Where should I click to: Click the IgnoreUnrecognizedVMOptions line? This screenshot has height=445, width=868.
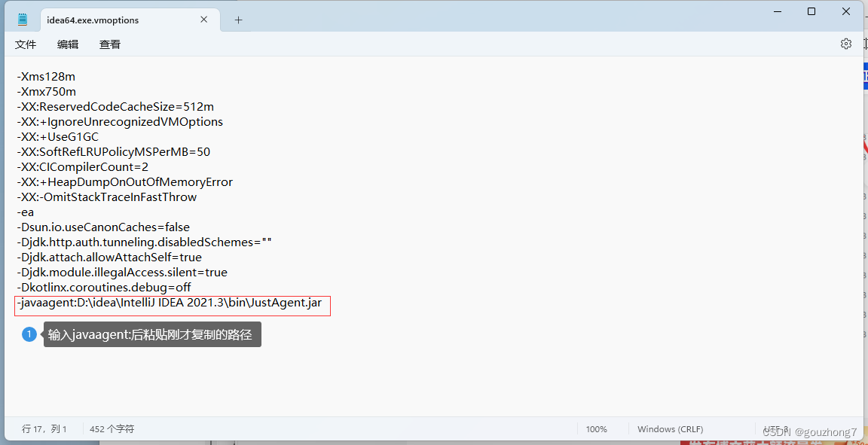click(120, 121)
